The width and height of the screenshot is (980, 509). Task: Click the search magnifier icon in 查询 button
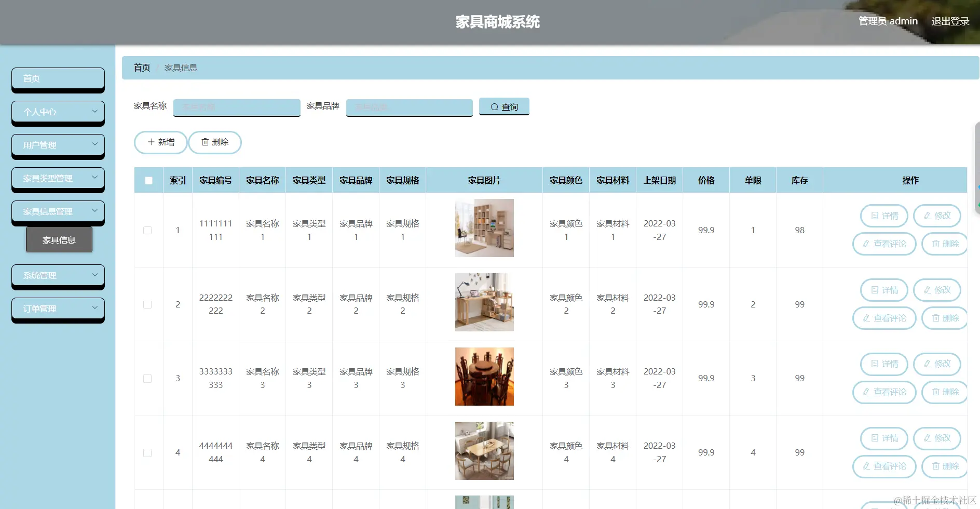tap(494, 107)
